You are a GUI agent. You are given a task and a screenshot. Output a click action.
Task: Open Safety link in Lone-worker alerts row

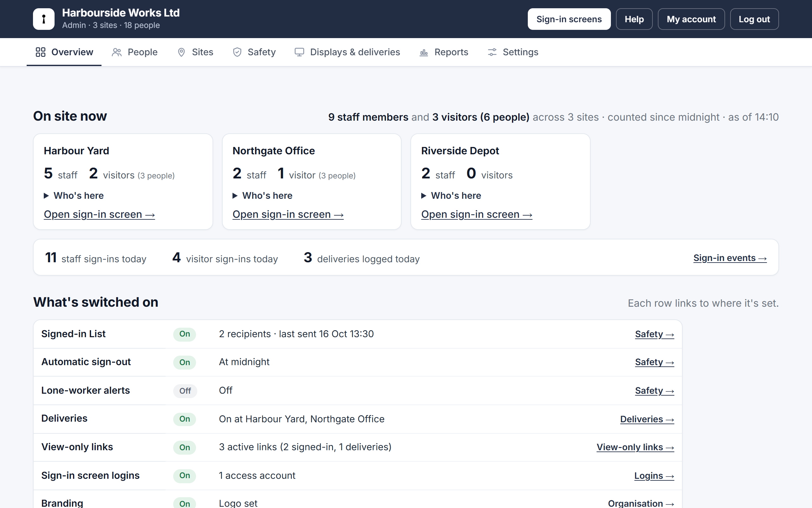click(x=655, y=391)
